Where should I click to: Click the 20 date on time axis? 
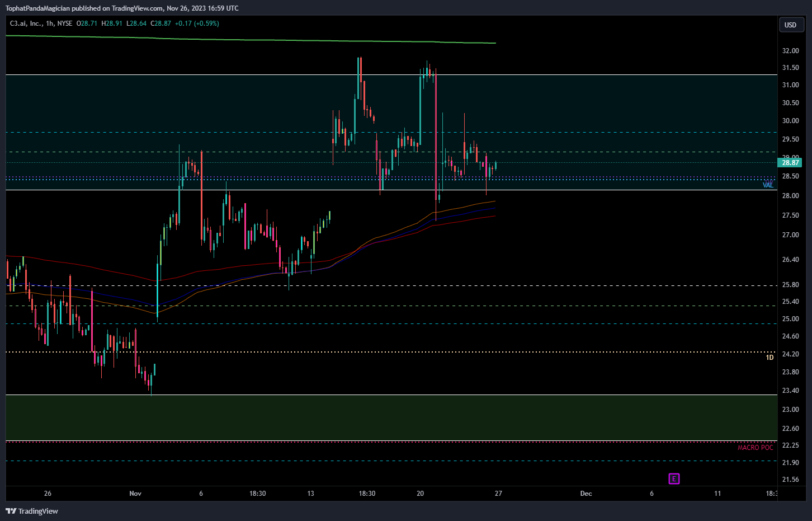pyautogui.click(x=420, y=494)
